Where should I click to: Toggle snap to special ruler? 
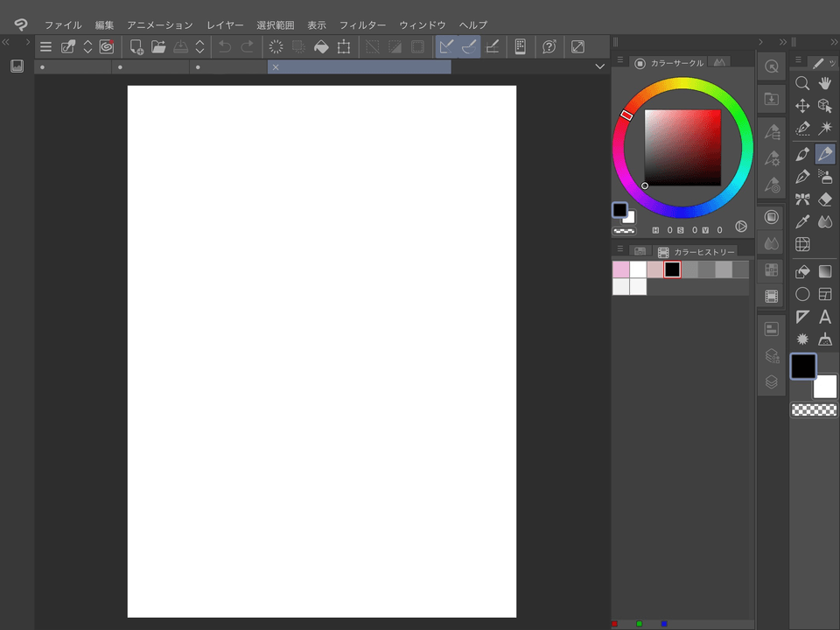point(470,47)
